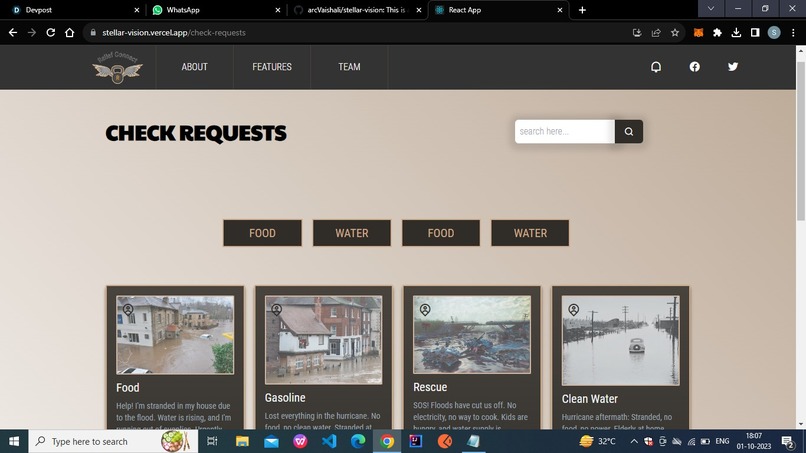806x453 pixels.
Task: Bookmark this page with star icon
Action: 675,32
